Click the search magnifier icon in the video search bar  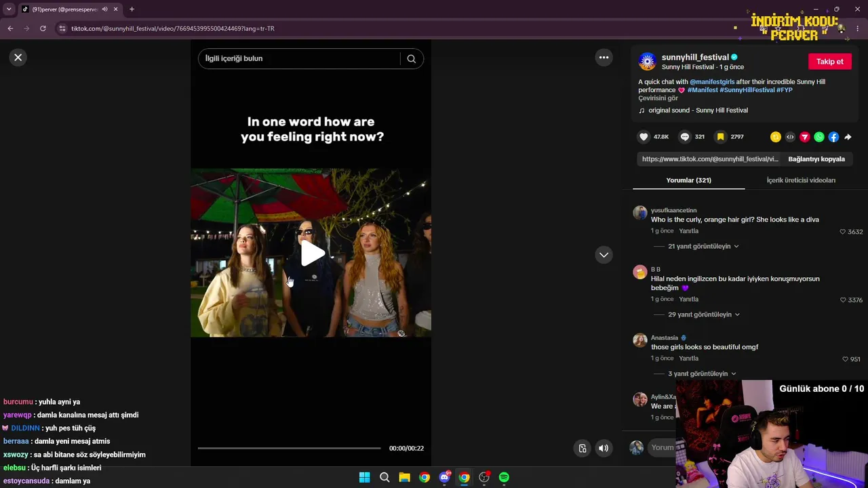click(411, 58)
